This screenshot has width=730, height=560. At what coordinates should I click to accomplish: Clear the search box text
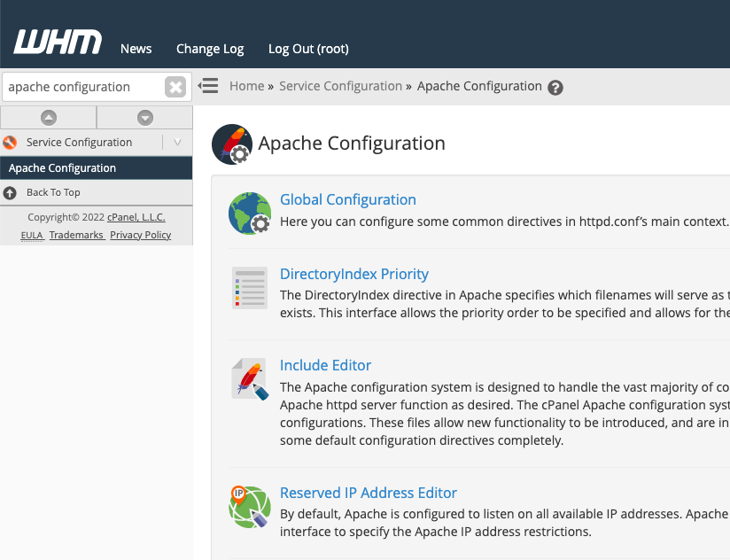pyautogui.click(x=175, y=87)
